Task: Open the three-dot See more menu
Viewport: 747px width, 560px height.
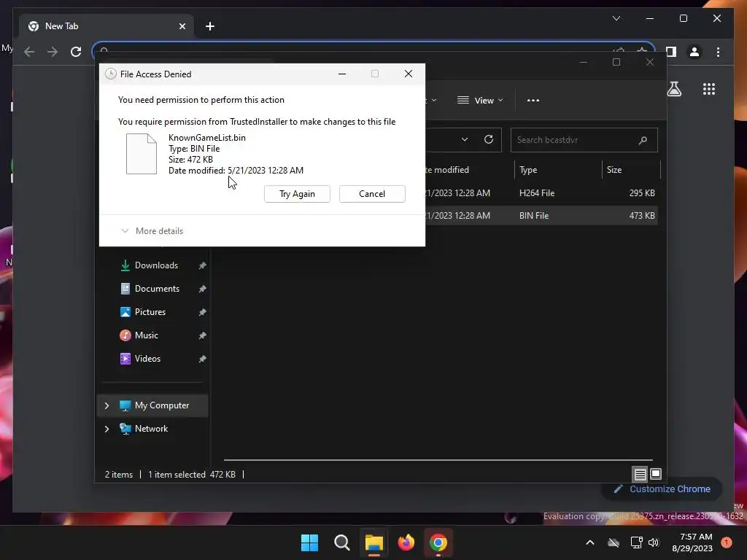Action: (x=533, y=101)
